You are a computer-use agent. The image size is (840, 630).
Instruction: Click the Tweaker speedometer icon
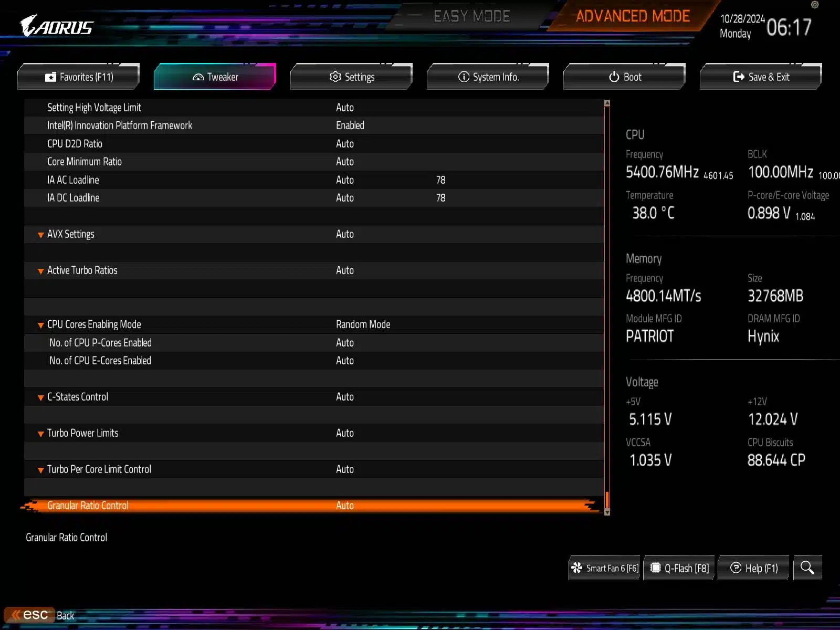[198, 77]
